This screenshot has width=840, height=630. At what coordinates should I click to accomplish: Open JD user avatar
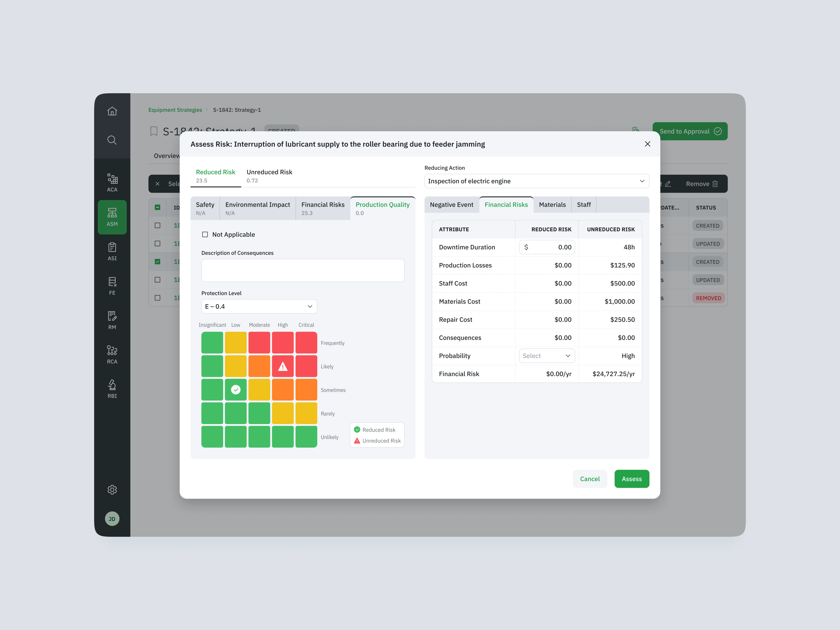(112, 519)
